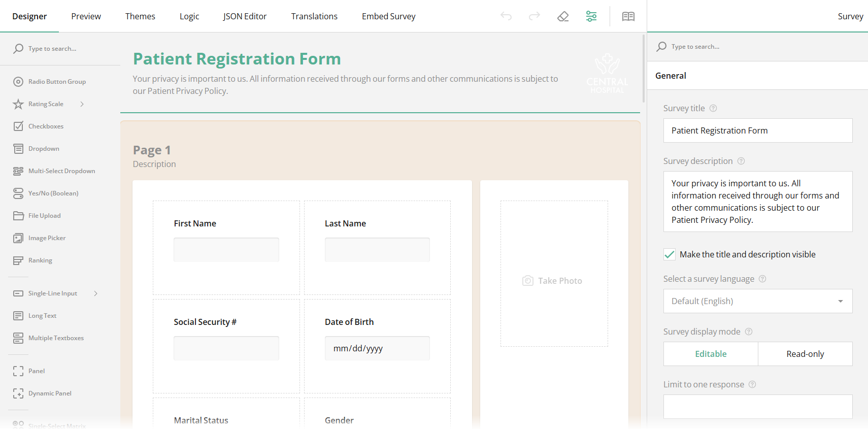Click the Survey title input field
868x429 pixels.
click(x=757, y=130)
